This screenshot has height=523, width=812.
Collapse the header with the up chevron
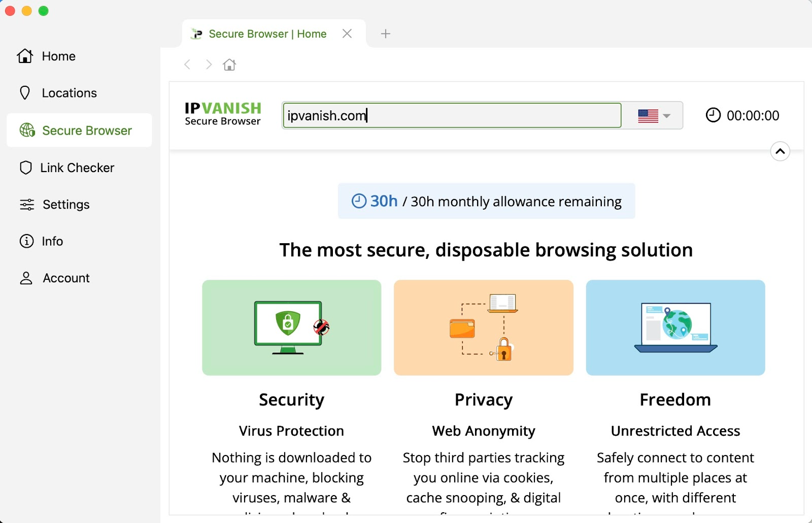coord(780,151)
